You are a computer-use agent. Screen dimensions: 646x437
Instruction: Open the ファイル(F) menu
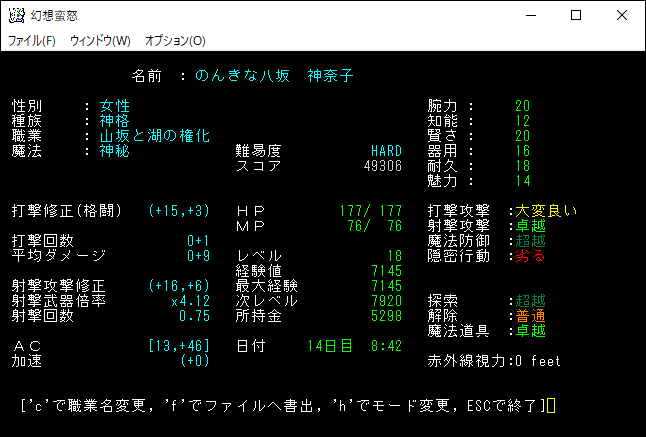coord(32,41)
